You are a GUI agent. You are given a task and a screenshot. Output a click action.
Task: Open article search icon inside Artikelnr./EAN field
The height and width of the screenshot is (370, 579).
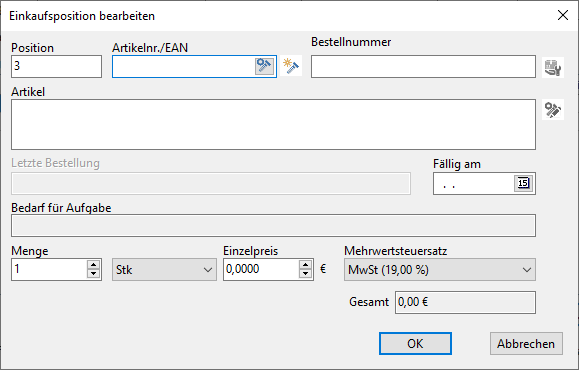tap(264, 66)
